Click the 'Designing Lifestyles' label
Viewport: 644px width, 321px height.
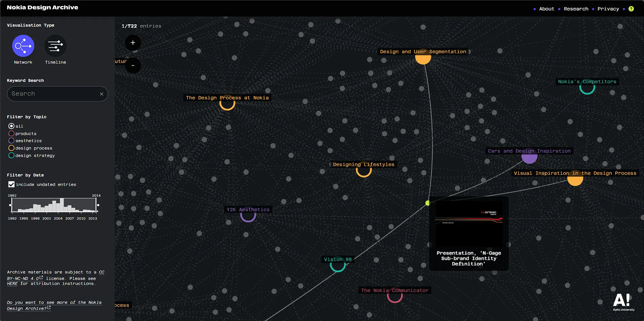coord(364,164)
